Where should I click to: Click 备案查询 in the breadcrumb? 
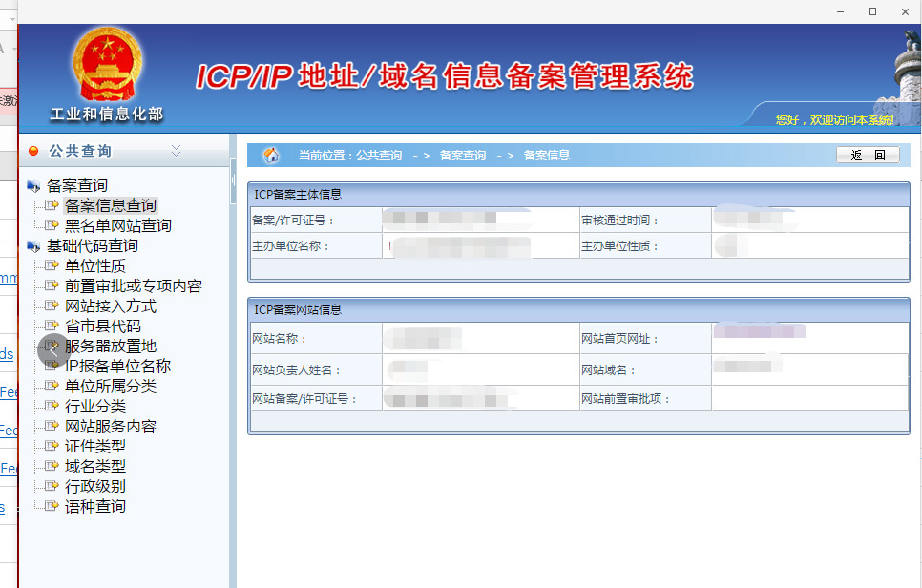pyautogui.click(x=463, y=156)
